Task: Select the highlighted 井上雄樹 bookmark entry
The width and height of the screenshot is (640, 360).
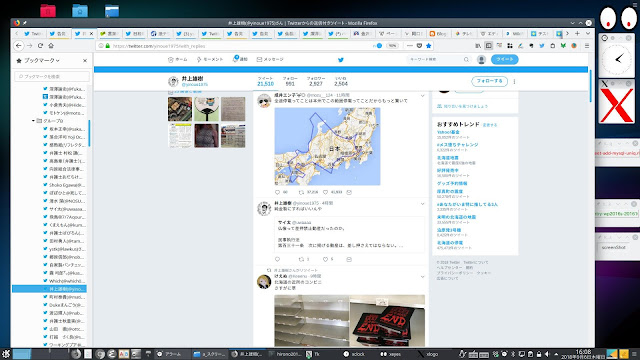Action: click(x=49, y=289)
